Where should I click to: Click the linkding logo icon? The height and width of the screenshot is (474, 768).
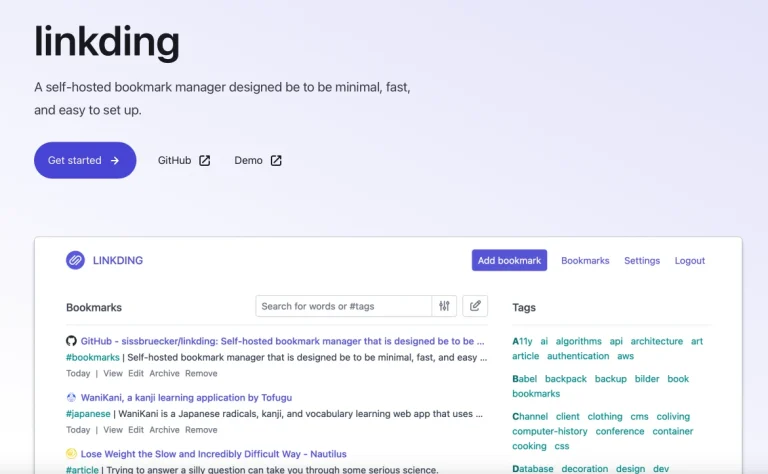point(75,261)
